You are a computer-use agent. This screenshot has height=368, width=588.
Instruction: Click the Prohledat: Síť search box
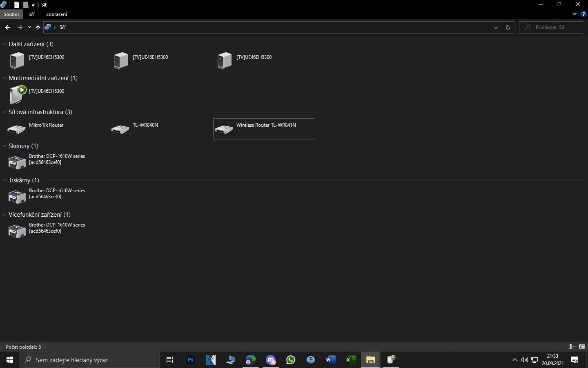[x=551, y=27]
